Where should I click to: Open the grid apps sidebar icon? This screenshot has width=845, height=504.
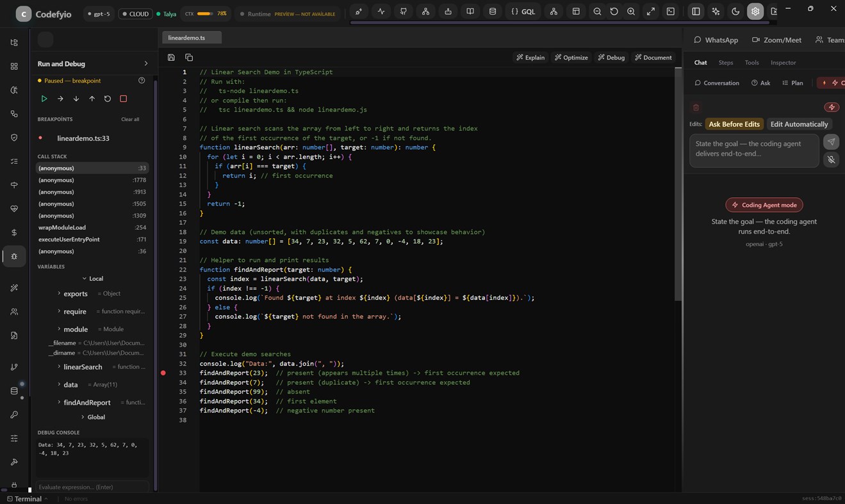pyautogui.click(x=14, y=66)
